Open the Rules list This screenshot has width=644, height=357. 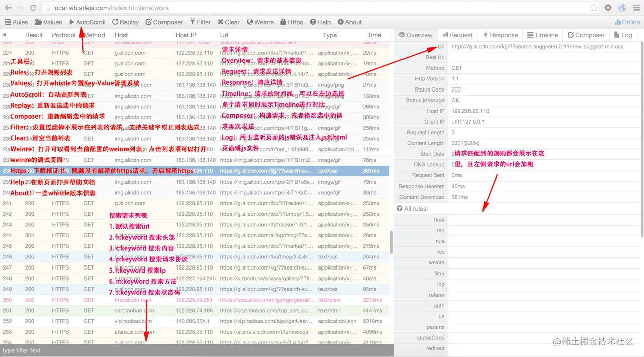point(16,22)
